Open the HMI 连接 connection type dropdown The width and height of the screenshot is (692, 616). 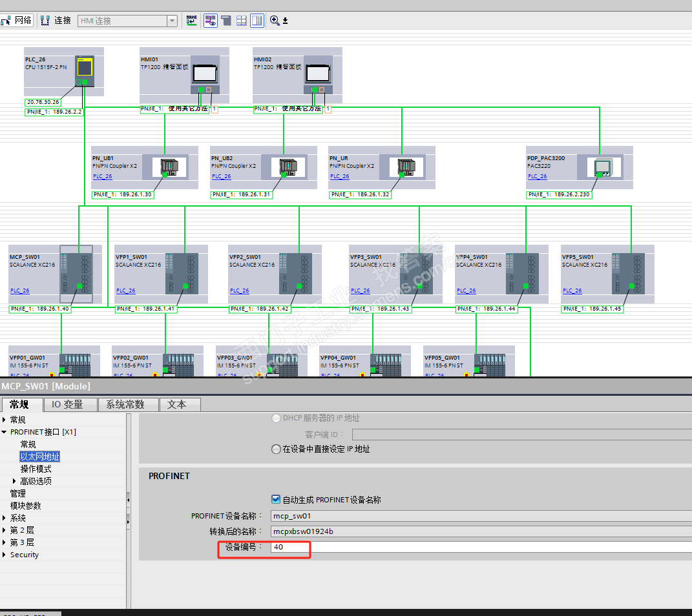[172, 21]
